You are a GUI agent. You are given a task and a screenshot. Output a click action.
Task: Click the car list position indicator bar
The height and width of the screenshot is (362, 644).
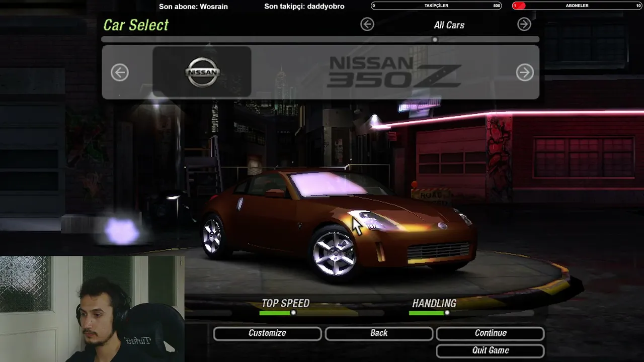click(320, 39)
